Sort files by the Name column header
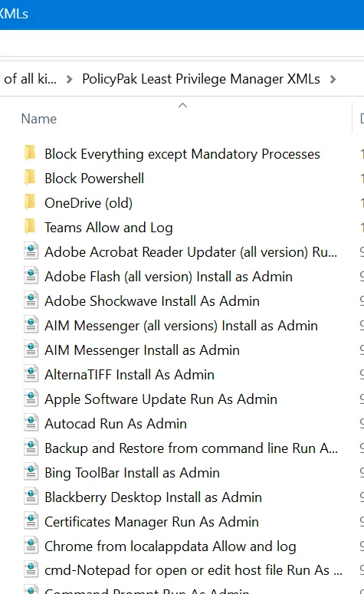 point(38,119)
